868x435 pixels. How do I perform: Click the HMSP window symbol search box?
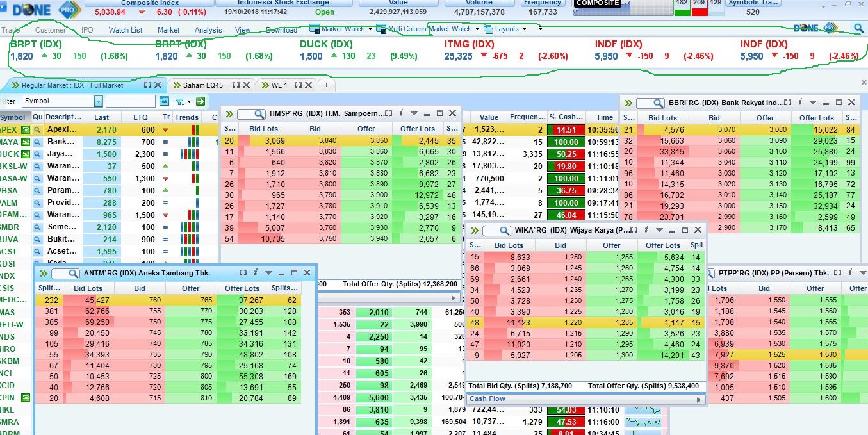coord(252,114)
